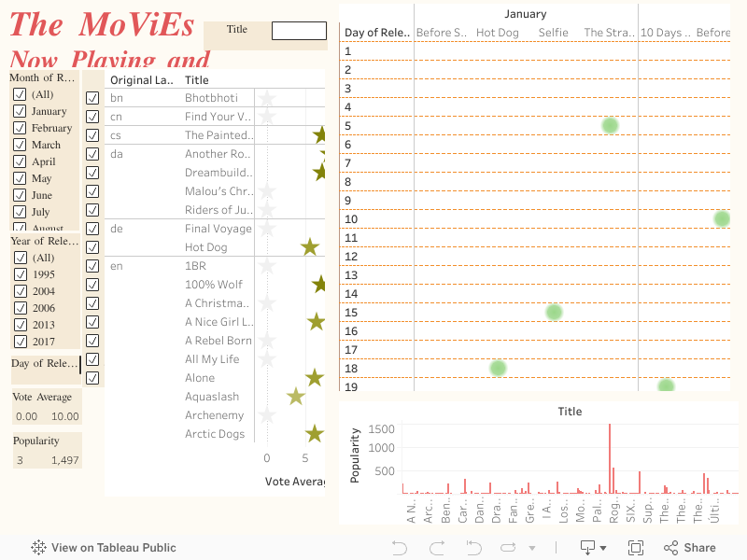This screenshot has width=747, height=560.
Task: Toggle the (All) year checkbox
Action: (x=21, y=258)
